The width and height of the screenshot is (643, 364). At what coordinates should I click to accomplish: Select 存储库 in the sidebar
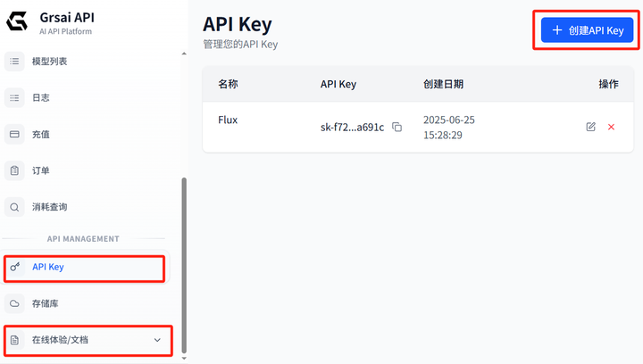pos(45,303)
